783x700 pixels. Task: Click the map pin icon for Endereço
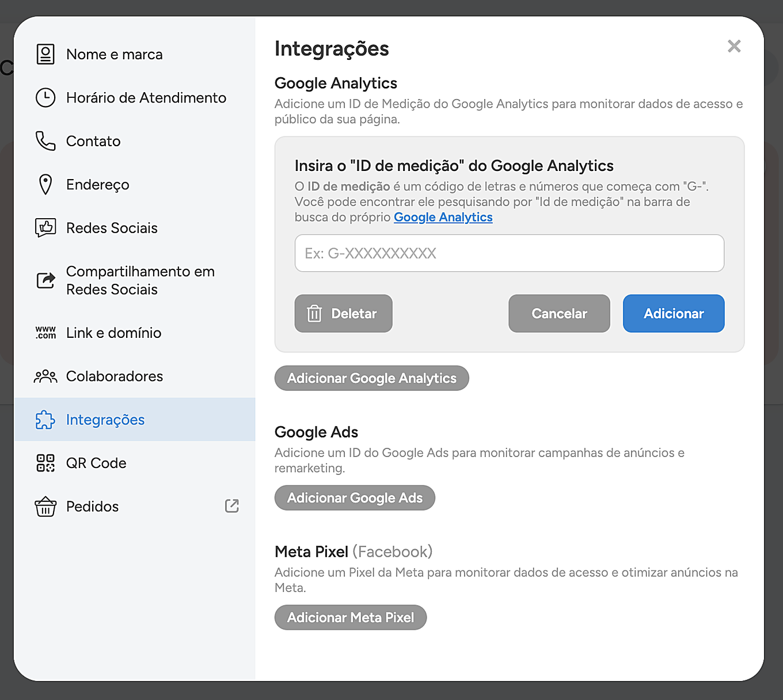45,185
